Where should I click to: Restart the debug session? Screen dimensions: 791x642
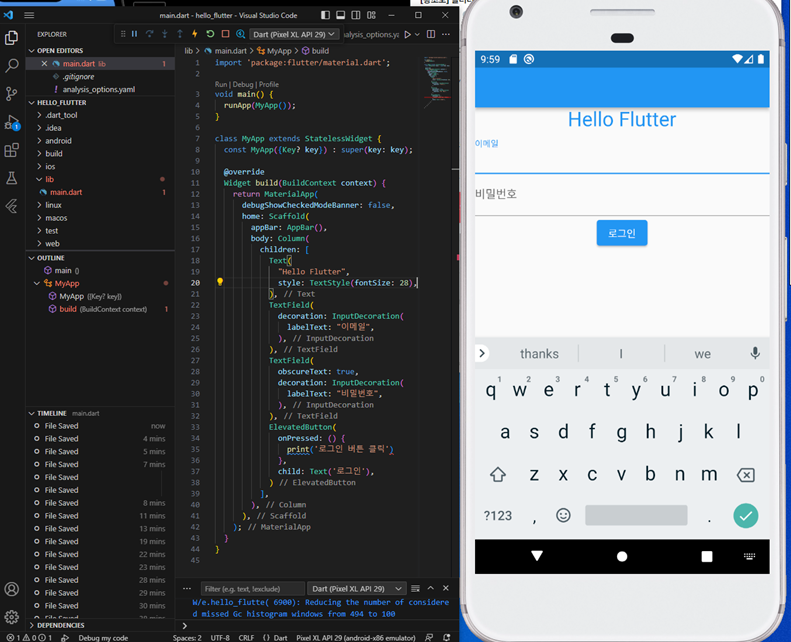(x=210, y=34)
